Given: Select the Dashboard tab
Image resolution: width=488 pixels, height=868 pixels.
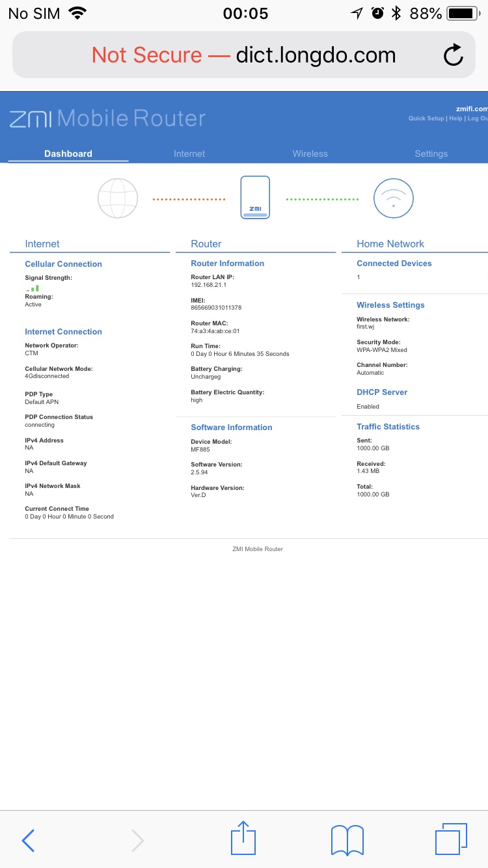Looking at the screenshot, I should point(68,154).
